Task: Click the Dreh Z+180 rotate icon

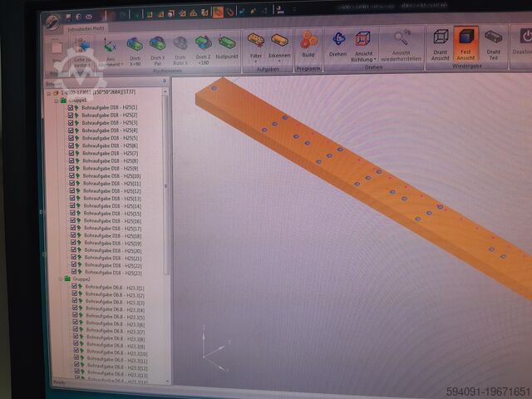Action: click(x=204, y=44)
